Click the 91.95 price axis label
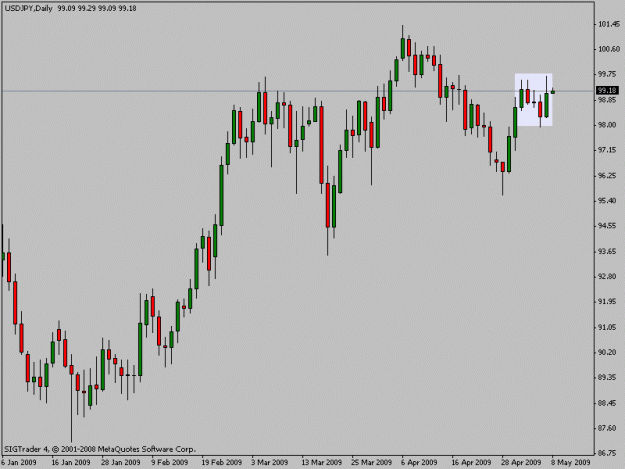Image resolution: width=625 pixels, height=469 pixels. pos(608,302)
